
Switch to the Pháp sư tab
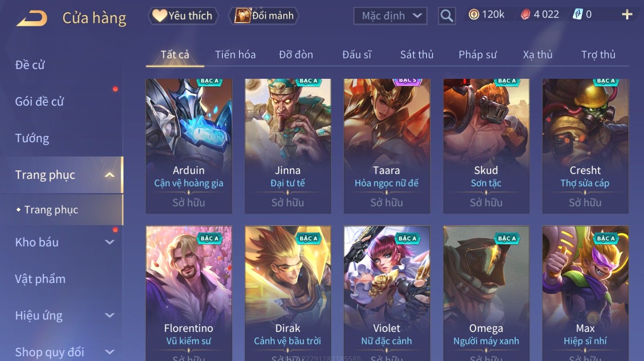477,55
